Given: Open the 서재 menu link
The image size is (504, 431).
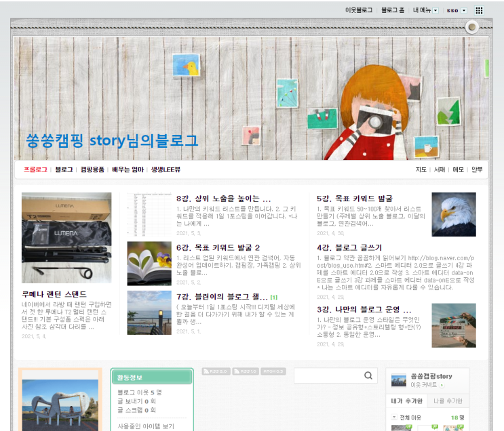Looking at the screenshot, I should click(440, 169).
